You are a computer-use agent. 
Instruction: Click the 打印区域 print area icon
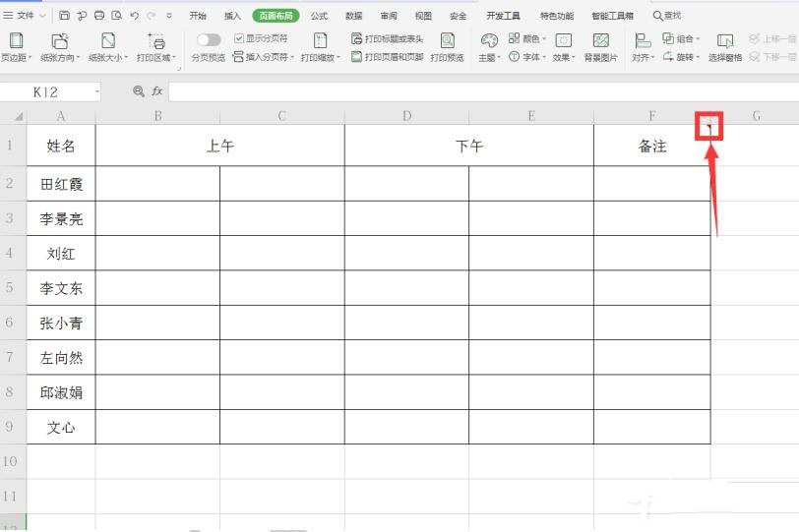[x=156, y=41]
